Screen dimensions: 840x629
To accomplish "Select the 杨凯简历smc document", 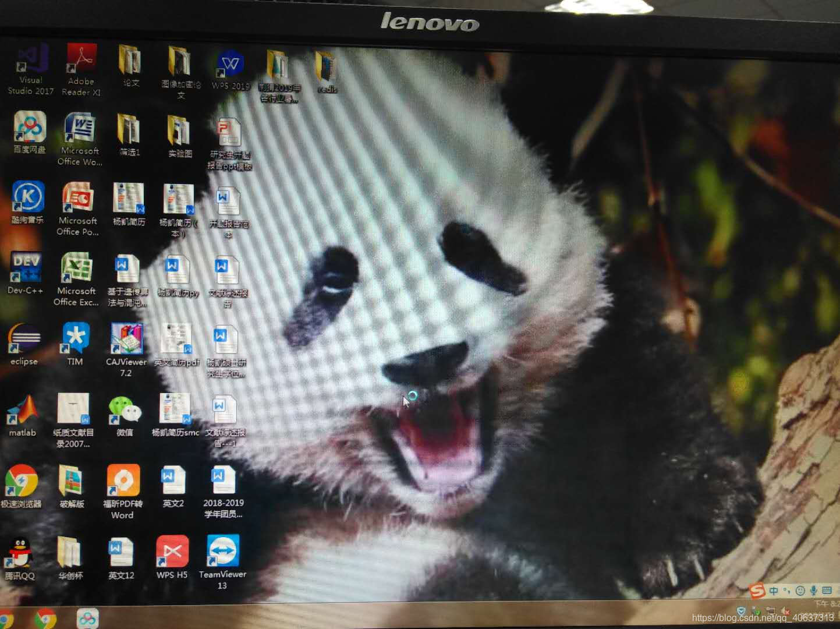I will [x=175, y=415].
